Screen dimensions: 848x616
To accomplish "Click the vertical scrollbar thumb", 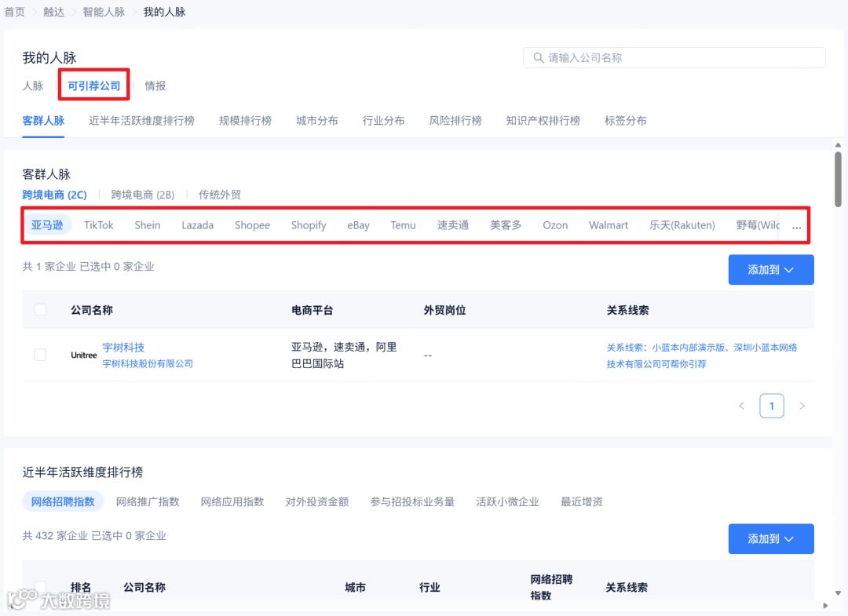I will coord(838,179).
